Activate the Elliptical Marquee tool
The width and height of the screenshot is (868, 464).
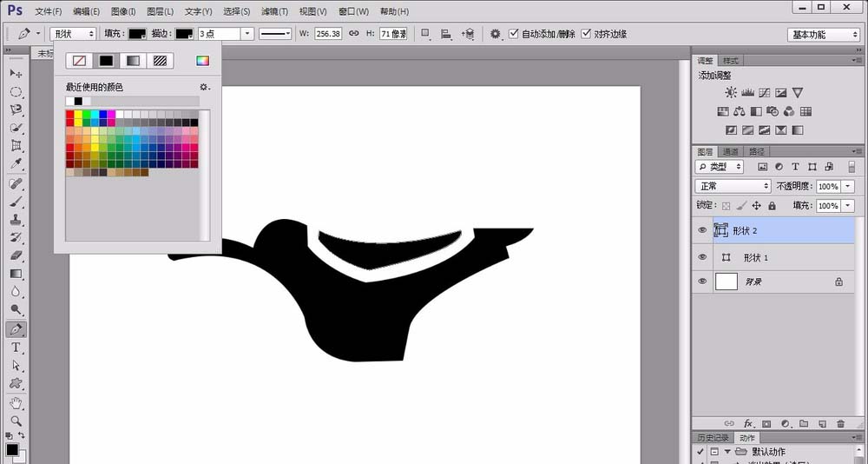(16, 92)
